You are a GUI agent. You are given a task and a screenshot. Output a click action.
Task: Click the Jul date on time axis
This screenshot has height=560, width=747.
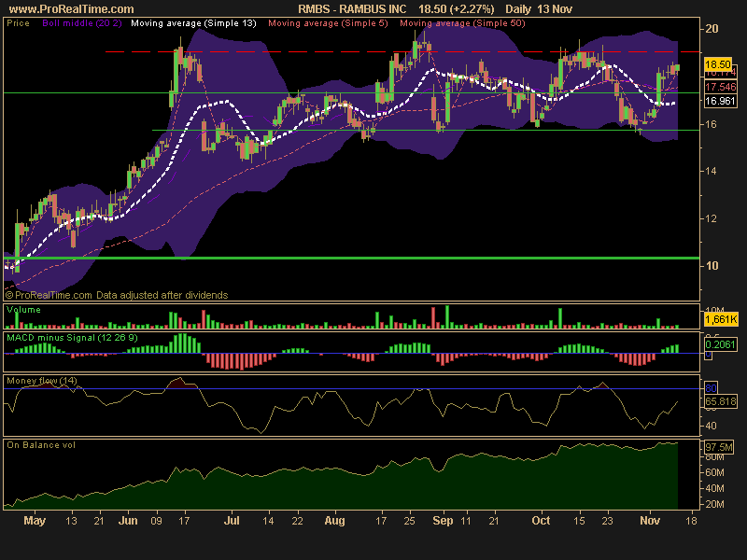[232, 521]
